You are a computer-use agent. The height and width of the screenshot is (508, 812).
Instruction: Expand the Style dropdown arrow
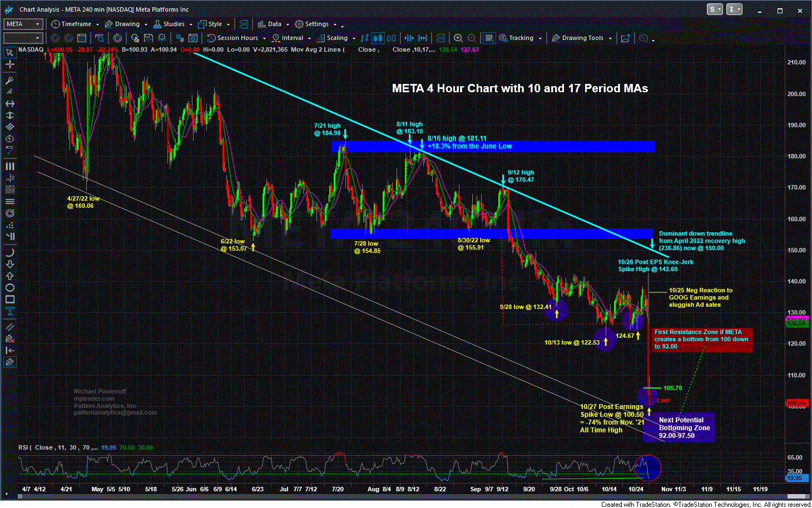click(227, 24)
